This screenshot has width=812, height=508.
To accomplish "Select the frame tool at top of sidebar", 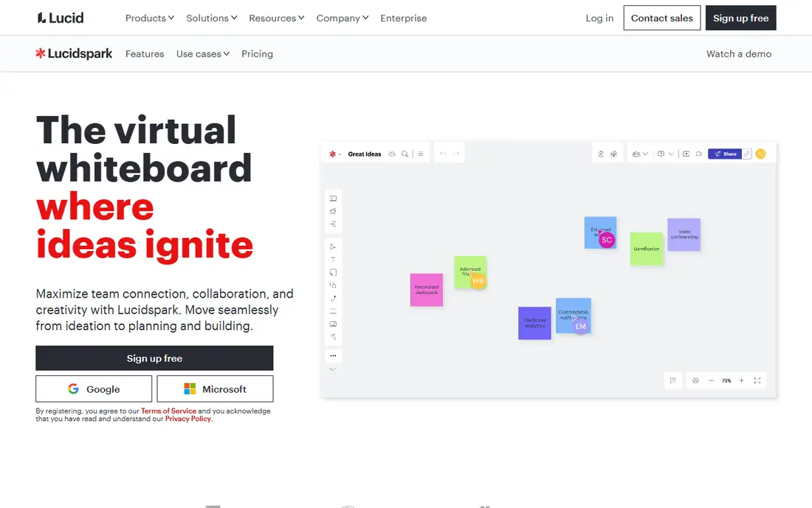I will [333, 199].
